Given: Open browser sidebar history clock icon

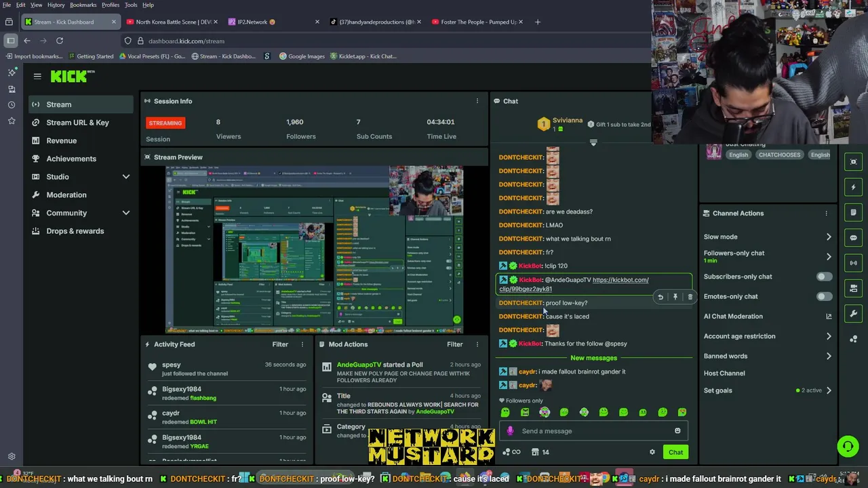Looking at the screenshot, I should (12, 105).
